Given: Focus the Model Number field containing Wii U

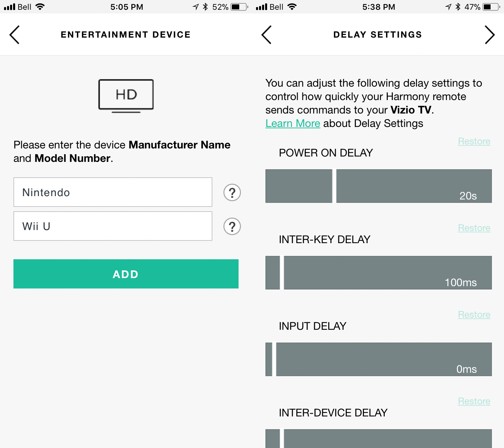Looking at the screenshot, I should (113, 226).
